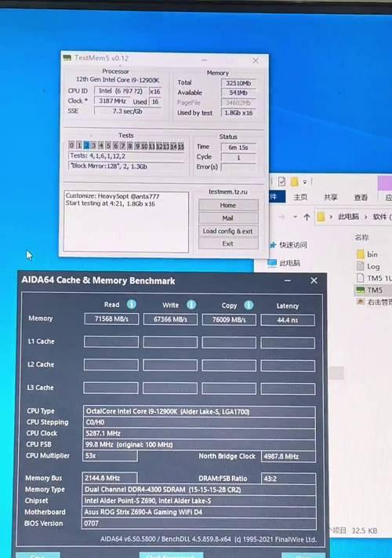Click the Mail button in TestMem5
Viewport: 392px width, 558px height.
pos(228,218)
